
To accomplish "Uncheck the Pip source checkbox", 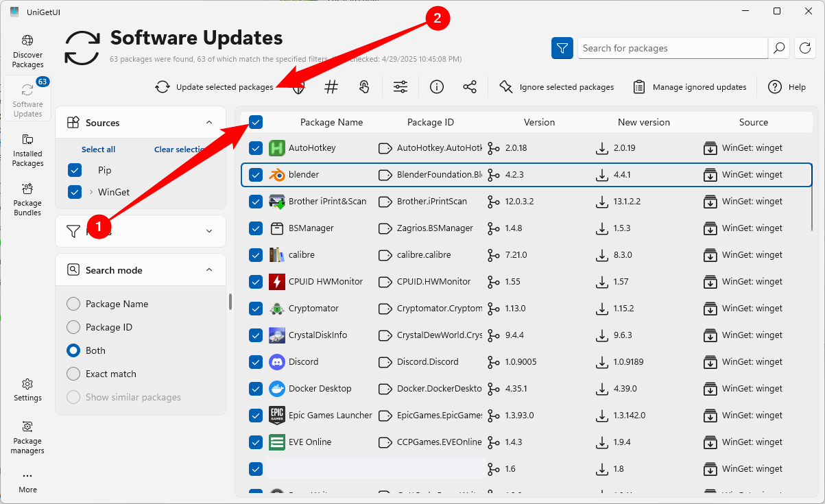I will (x=75, y=170).
